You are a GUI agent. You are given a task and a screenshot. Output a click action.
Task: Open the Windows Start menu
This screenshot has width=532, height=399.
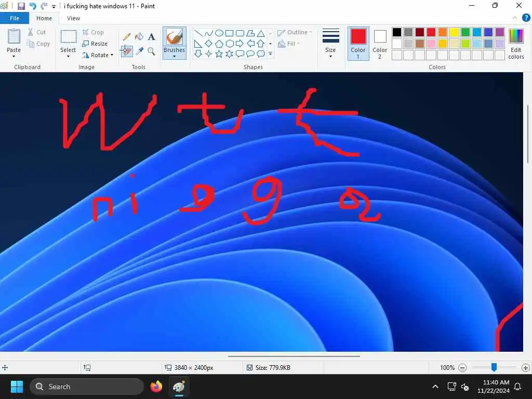coord(17,387)
